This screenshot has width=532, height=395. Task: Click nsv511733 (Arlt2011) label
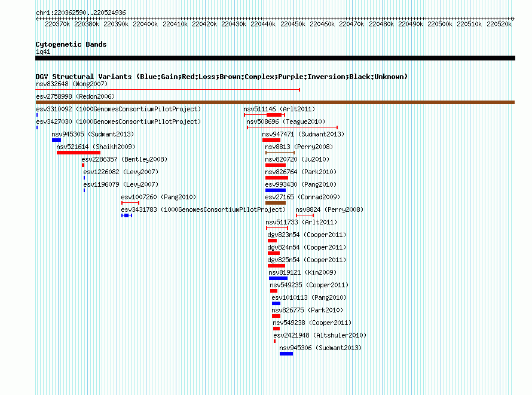(301, 222)
